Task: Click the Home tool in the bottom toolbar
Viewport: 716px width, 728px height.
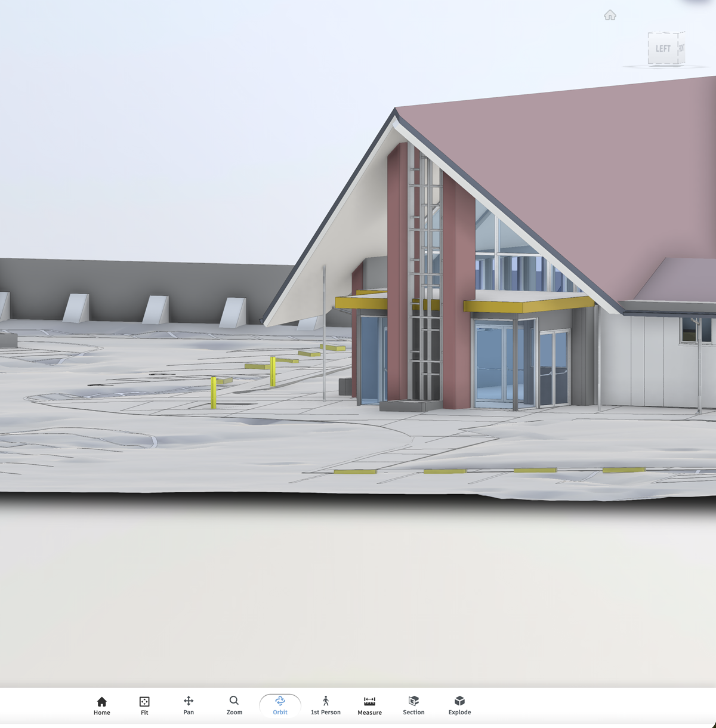Action: coord(101,705)
